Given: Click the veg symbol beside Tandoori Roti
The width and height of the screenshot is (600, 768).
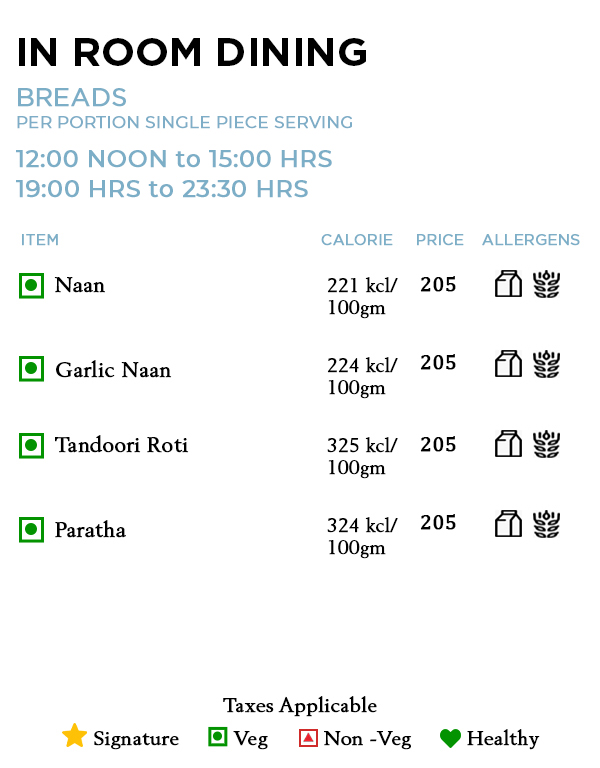Looking at the screenshot, I should (31, 445).
